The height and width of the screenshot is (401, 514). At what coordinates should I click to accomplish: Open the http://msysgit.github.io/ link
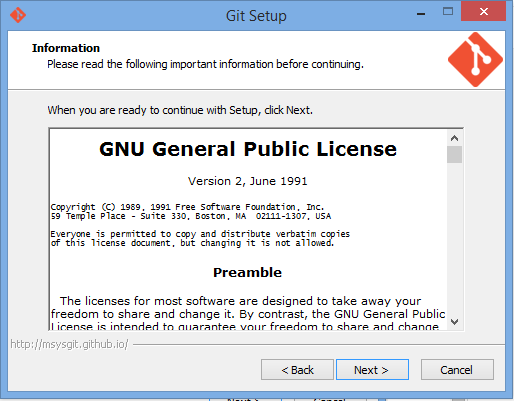tap(69, 344)
